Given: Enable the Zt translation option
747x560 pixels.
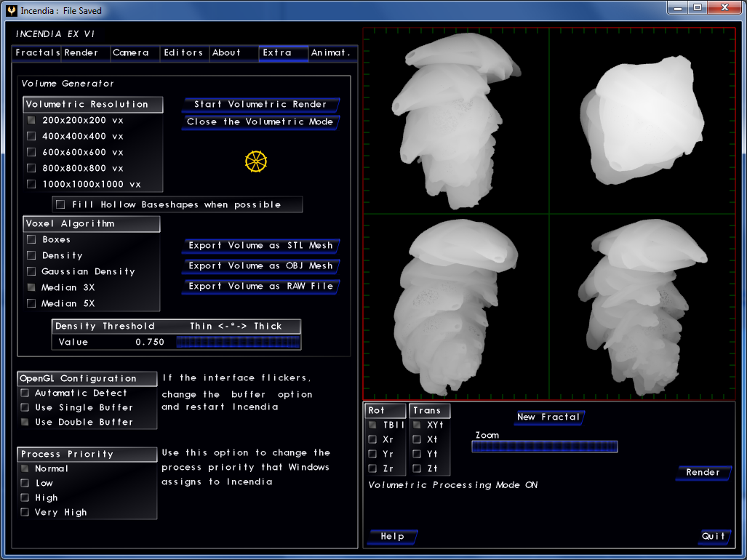Looking at the screenshot, I should pyautogui.click(x=417, y=468).
